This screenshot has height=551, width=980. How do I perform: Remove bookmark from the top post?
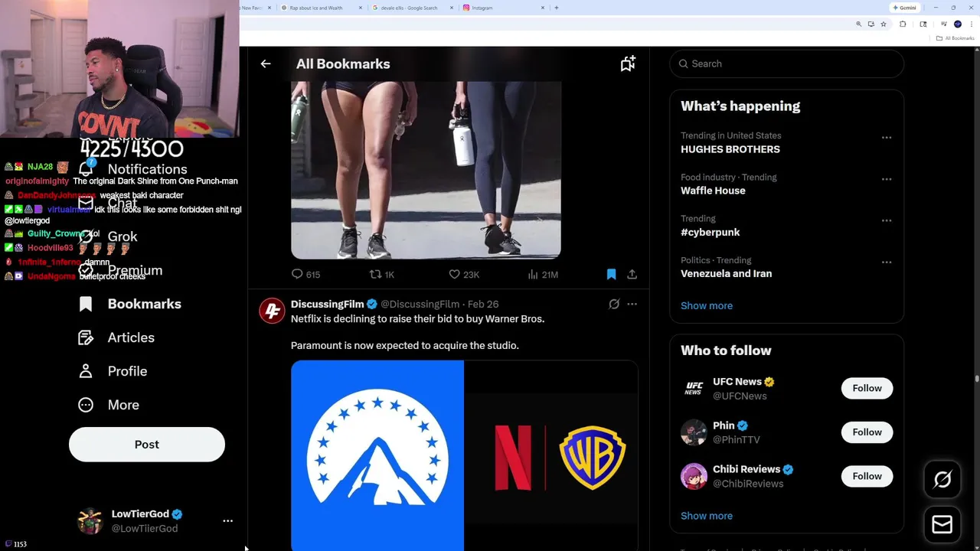[611, 274]
